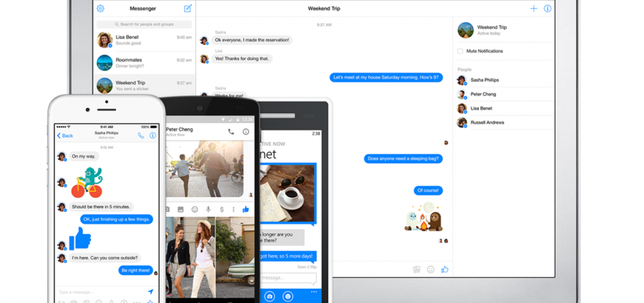Compose a new message on the tablet
This screenshot has height=303, width=644.
click(188, 8)
